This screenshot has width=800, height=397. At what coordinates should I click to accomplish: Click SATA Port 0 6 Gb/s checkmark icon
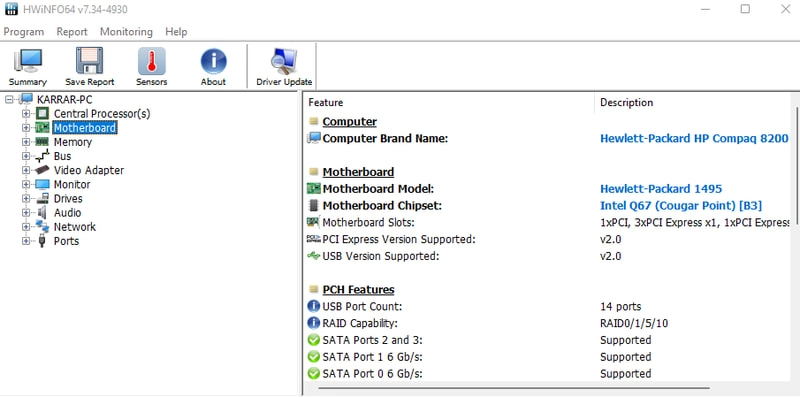pyautogui.click(x=314, y=374)
